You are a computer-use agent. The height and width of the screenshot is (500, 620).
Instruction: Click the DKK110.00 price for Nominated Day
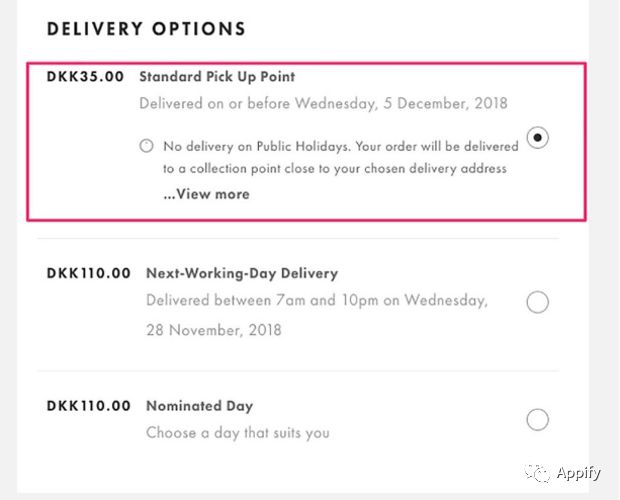(88, 406)
